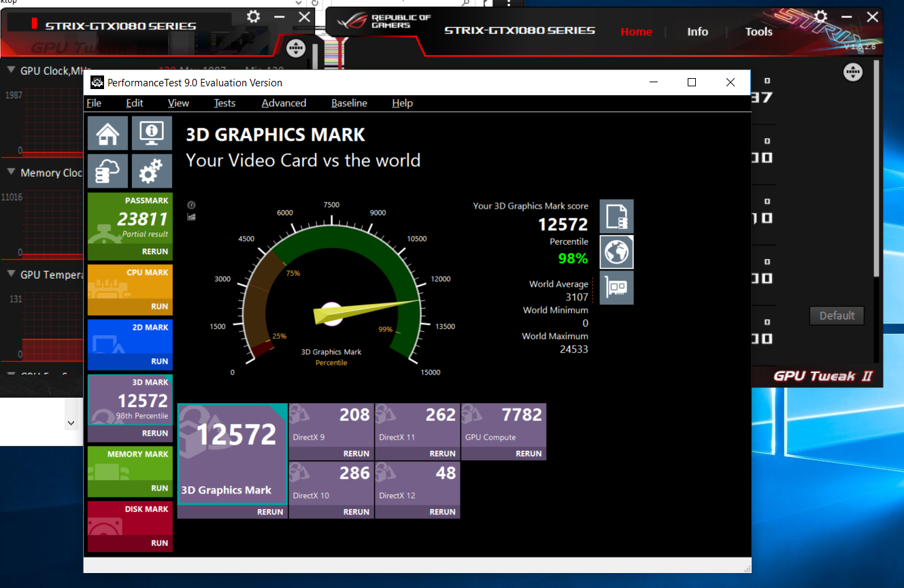Image resolution: width=904 pixels, height=588 pixels.
Task: Go to the PerformanceTest home screen icon
Action: [107, 132]
